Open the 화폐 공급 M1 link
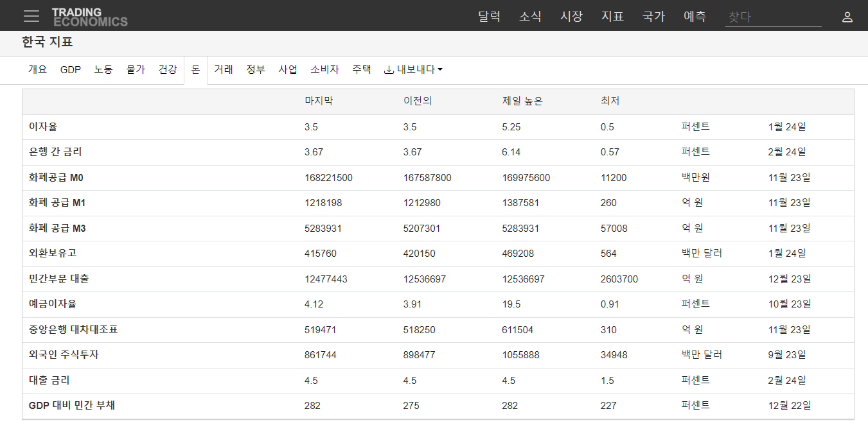 57,203
